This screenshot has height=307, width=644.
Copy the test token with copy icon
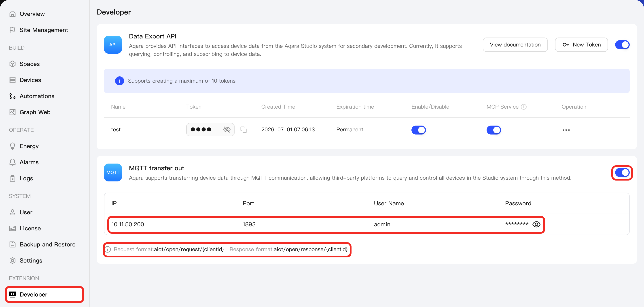(244, 129)
